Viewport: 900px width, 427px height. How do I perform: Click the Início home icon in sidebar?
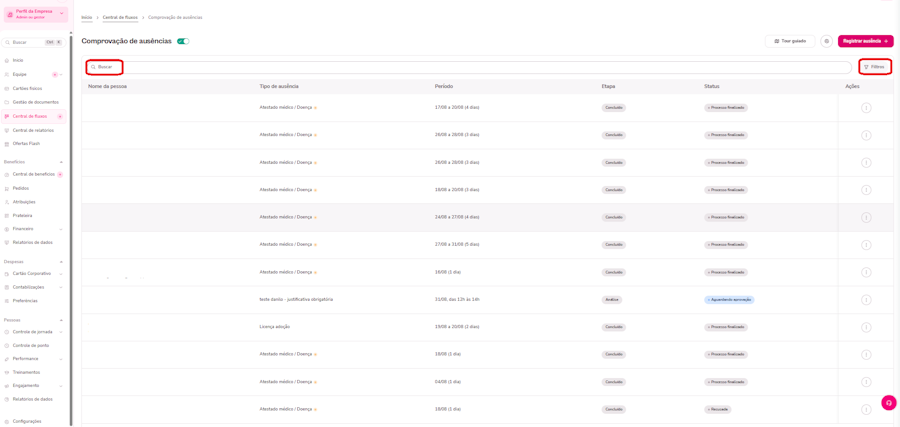click(x=6, y=60)
